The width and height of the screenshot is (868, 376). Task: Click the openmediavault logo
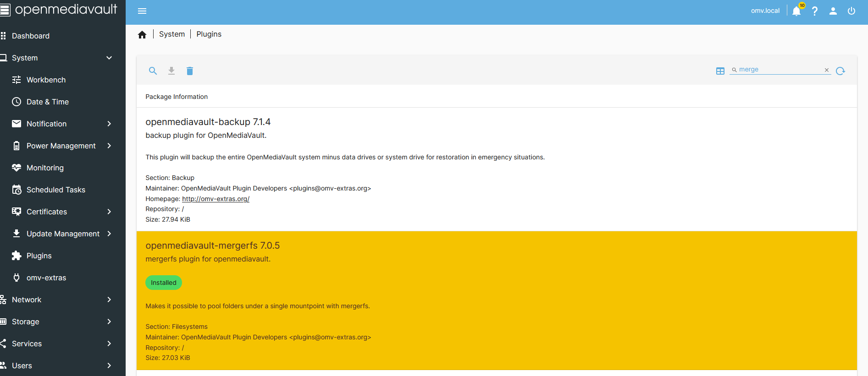(x=59, y=10)
